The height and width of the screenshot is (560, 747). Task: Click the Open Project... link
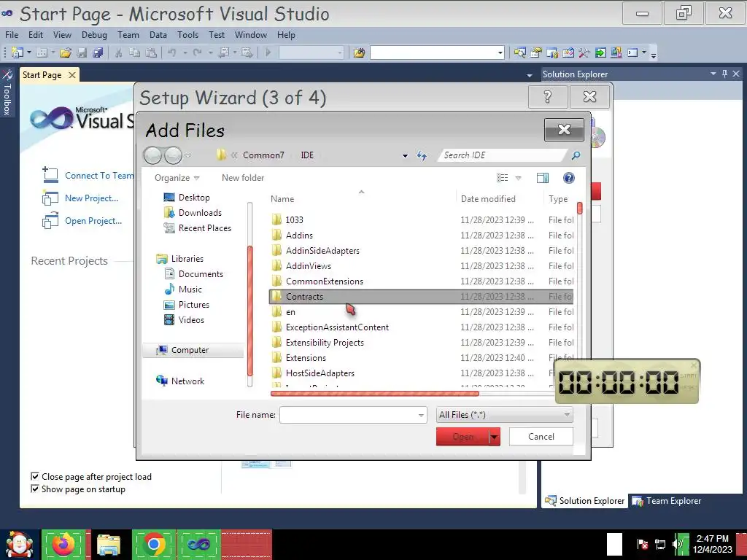pos(93,221)
